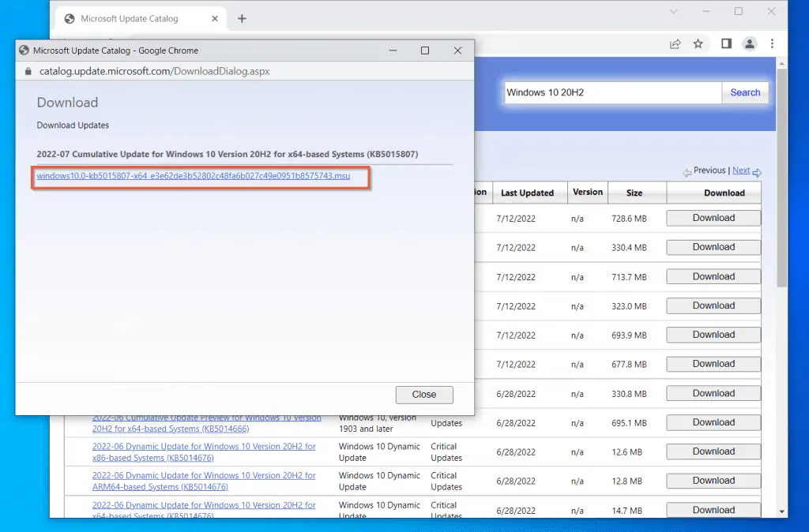Close the main Chrome window
The image size is (809, 532).
[771, 11]
